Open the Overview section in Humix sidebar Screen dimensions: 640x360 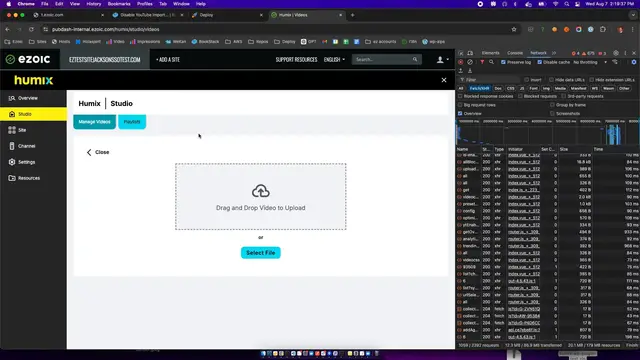point(33,98)
